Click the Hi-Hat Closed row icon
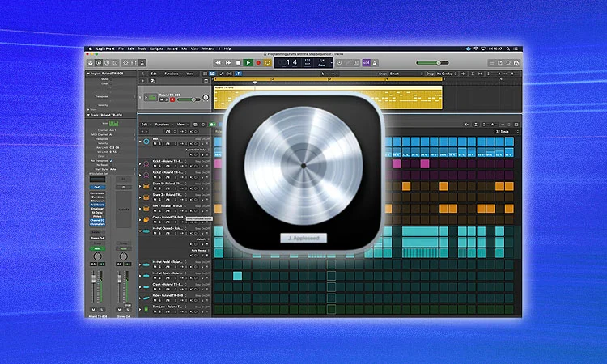The image size is (607, 364). pyautogui.click(x=146, y=229)
